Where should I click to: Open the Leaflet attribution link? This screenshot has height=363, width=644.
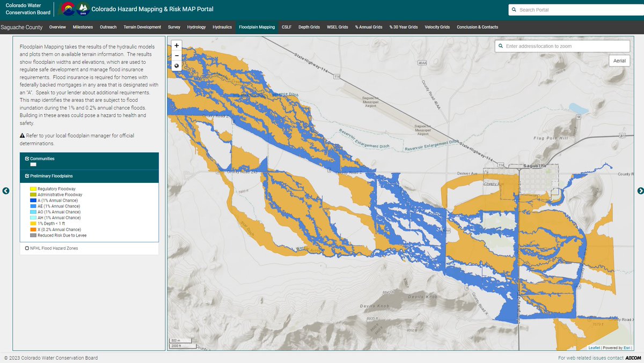594,347
